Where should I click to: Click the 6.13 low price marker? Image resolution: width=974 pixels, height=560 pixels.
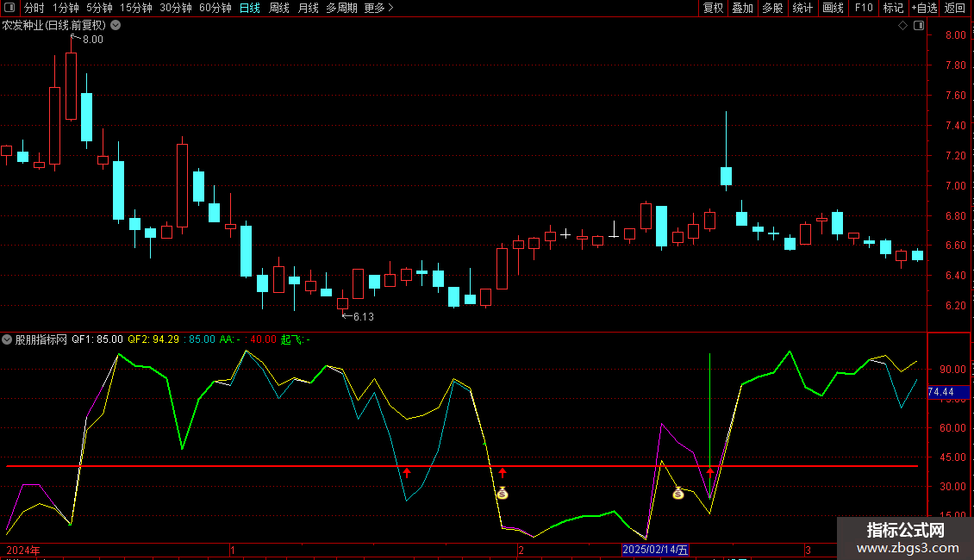coord(364,317)
